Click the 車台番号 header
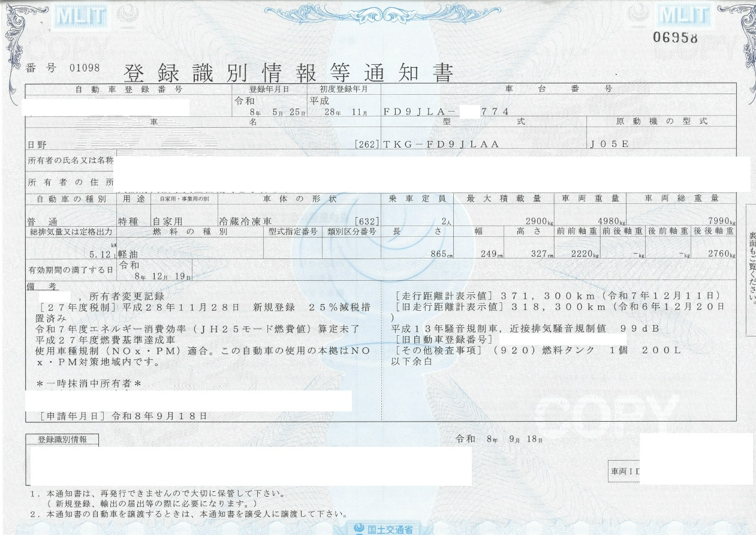 [558, 88]
